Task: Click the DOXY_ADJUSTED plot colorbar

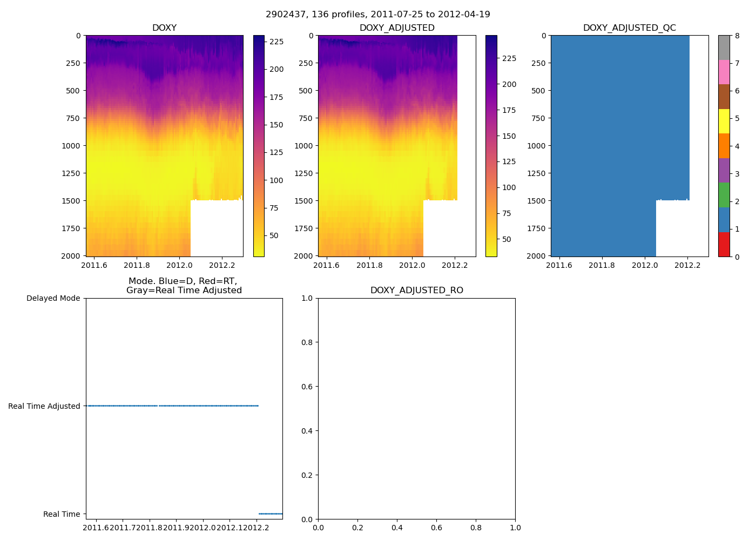Action: pos(491,146)
